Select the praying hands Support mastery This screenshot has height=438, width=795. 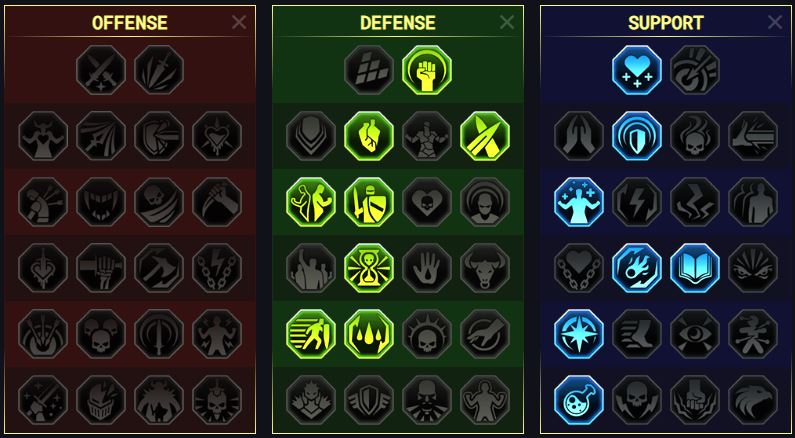coord(579,136)
